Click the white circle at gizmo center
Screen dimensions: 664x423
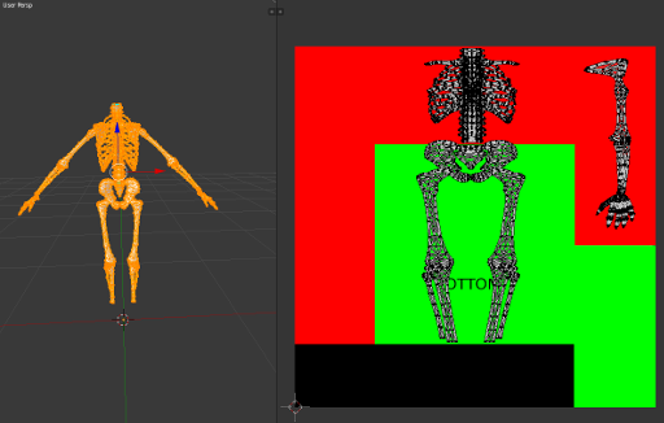pos(117,171)
